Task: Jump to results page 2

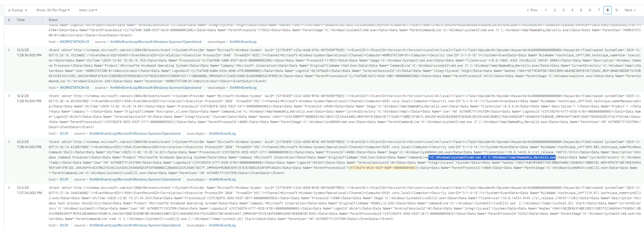Action: 555,10
